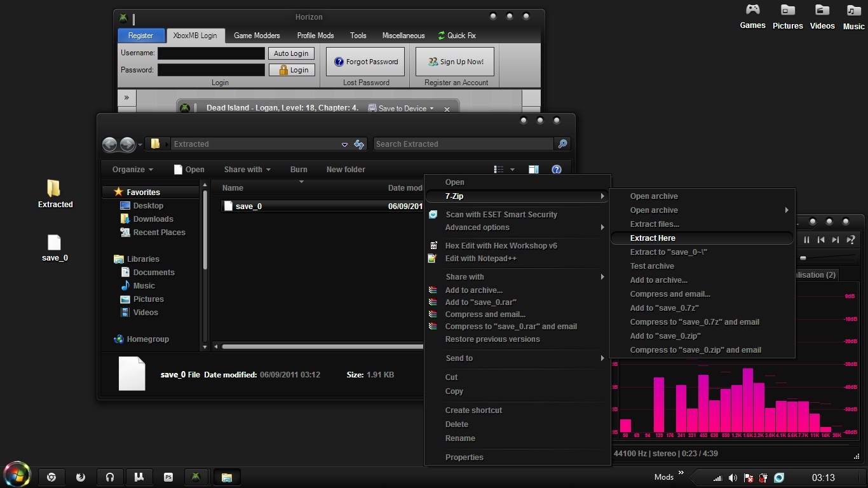Click the volume speaker icon in system tray
This screenshot has width=868, height=488.
coord(733,478)
